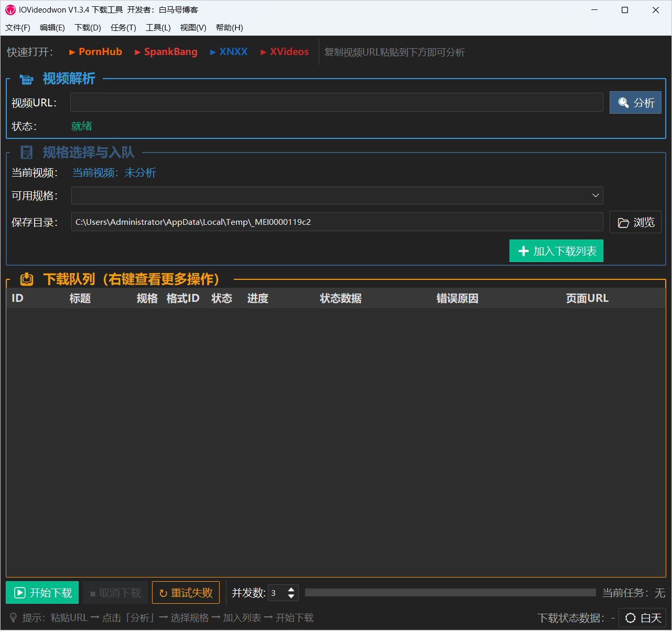
Task: Click the 快速打开 label
Action: tap(30, 52)
